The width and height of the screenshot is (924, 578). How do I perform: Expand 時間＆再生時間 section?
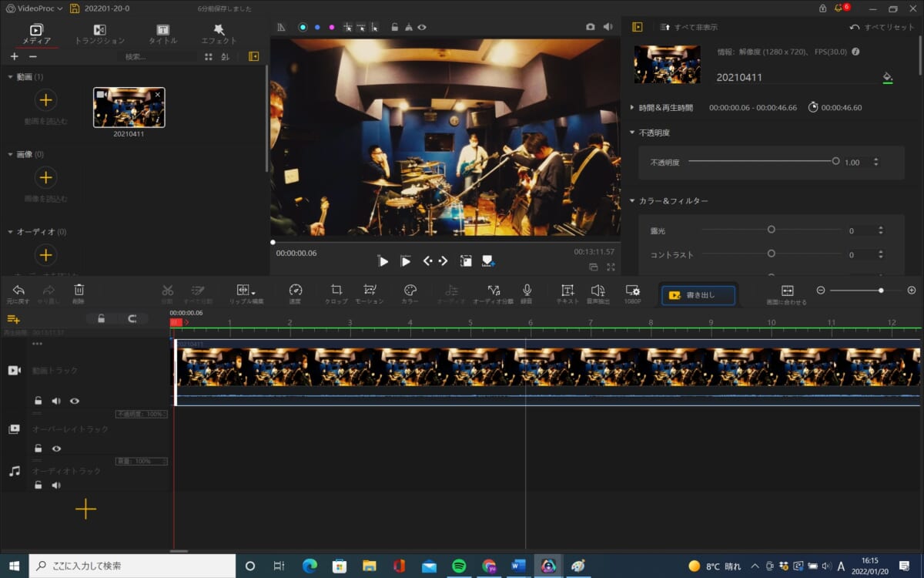[x=632, y=108]
